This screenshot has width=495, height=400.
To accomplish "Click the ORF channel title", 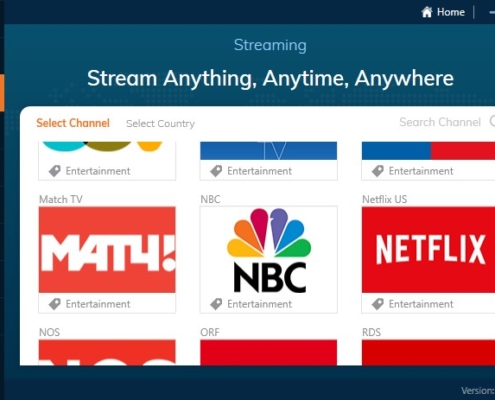I will click(x=210, y=332).
